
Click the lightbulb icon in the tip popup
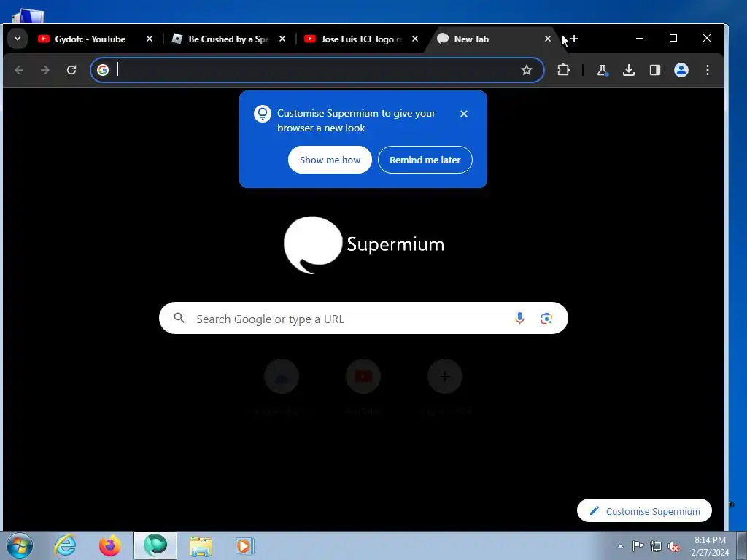pos(263,114)
